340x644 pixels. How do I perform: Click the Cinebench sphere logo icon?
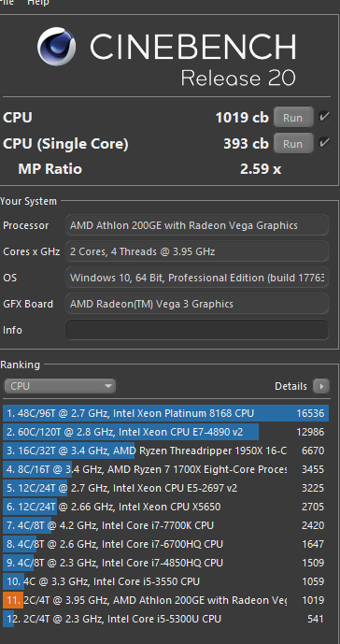tap(57, 47)
